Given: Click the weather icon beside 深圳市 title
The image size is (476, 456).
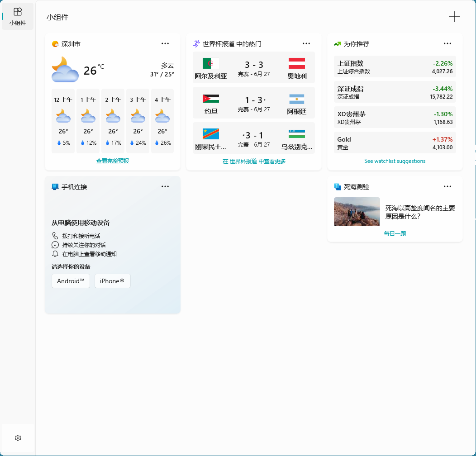Looking at the screenshot, I should (55, 44).
